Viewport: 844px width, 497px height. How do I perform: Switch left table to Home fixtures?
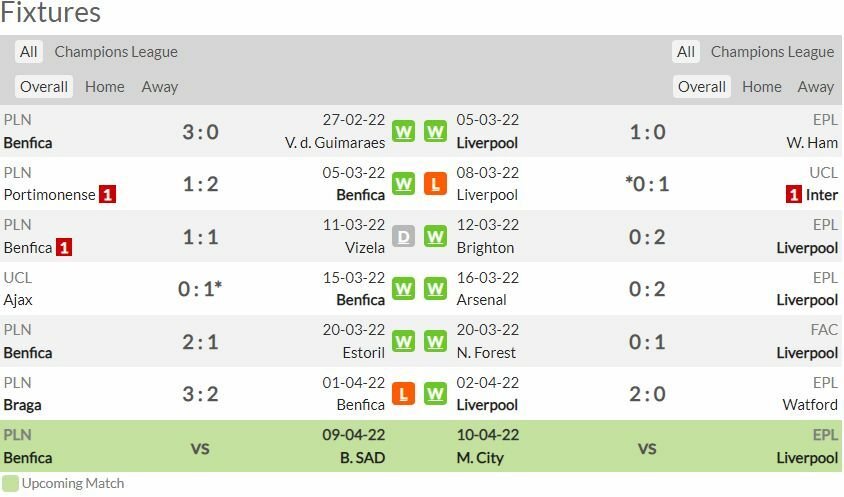(x=105, y=87)
